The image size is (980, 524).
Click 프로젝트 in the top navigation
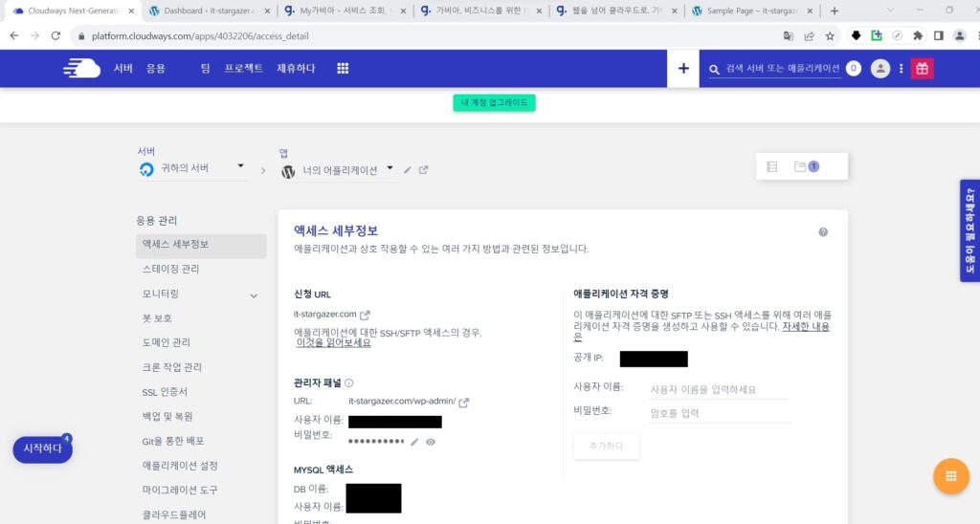pos(244,68)
